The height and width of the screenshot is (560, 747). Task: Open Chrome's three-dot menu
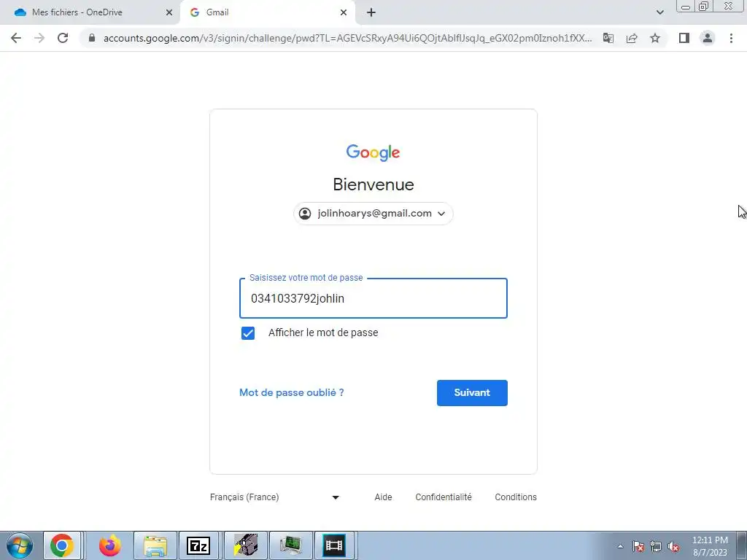pos(731,38)
